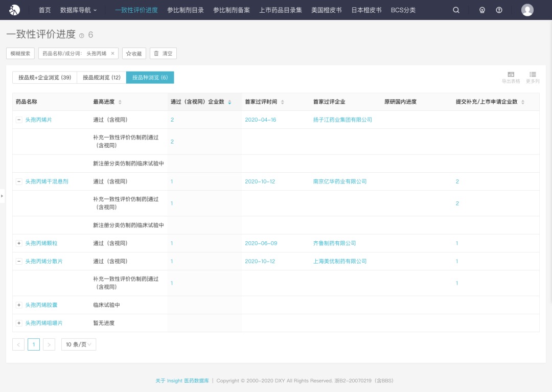Image resolution: width=552 pixels, height=392 pixels.
Task: Click submission count 1 in 头孢丙烯颗粒 row
Action: point(457,243)
